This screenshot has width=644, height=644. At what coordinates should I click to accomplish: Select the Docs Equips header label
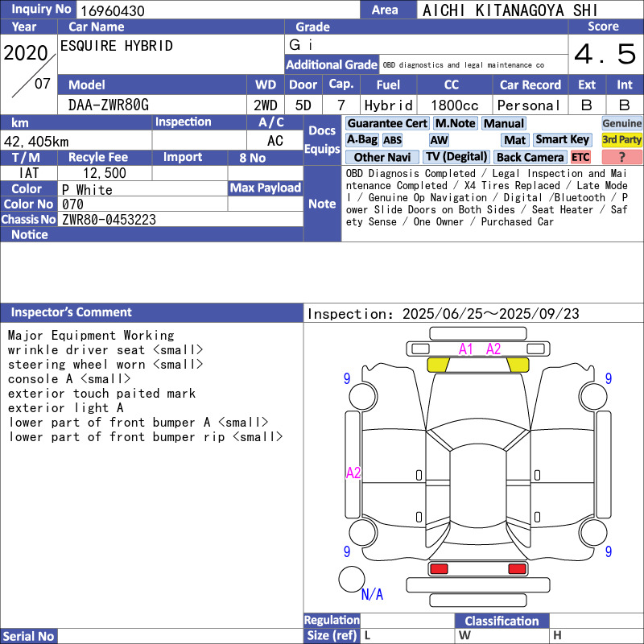pyautogui.click(x=322, y=140)
